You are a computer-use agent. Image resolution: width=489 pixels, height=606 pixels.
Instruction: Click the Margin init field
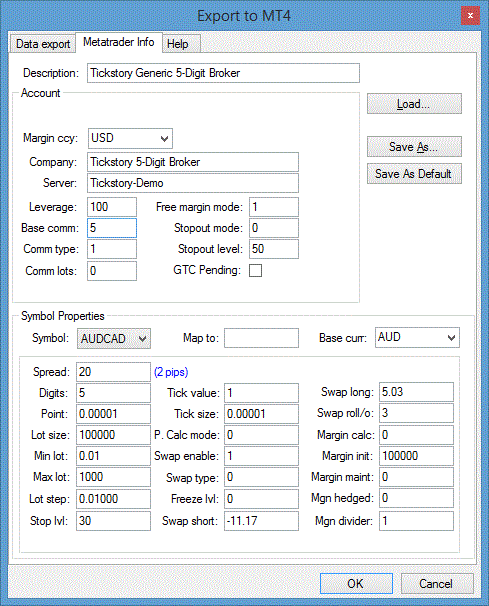(416, 456)
